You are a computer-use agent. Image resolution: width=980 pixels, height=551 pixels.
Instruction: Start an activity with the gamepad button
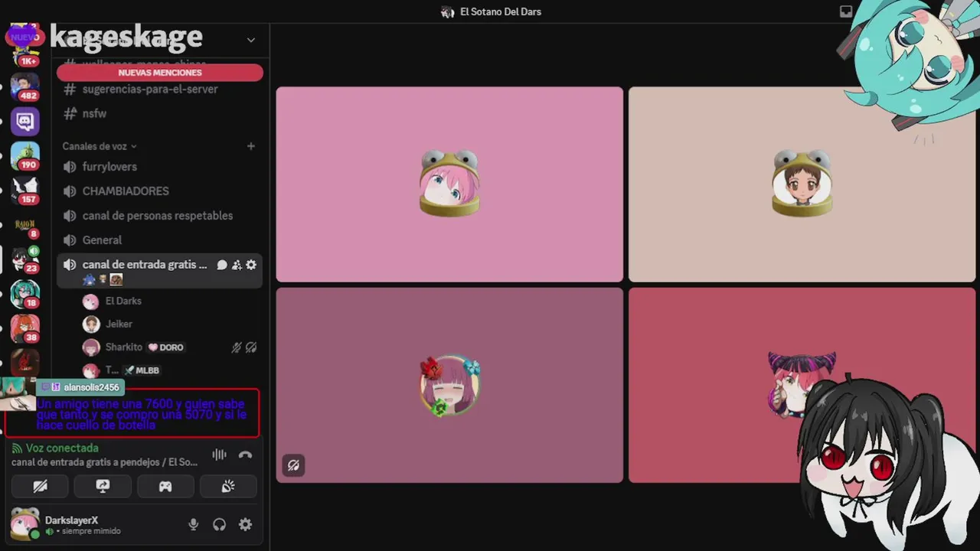coord(165,486)
